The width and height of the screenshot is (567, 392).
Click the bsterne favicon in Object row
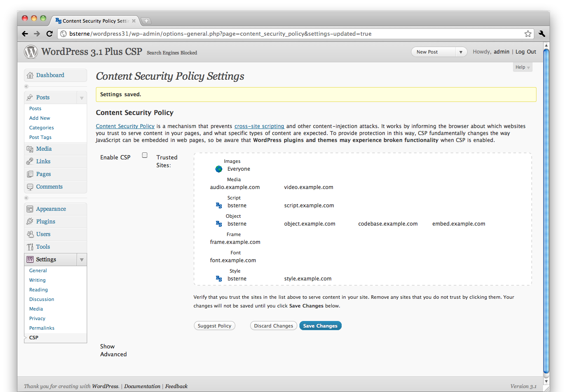pyautogui.click(x=219, y=224)
